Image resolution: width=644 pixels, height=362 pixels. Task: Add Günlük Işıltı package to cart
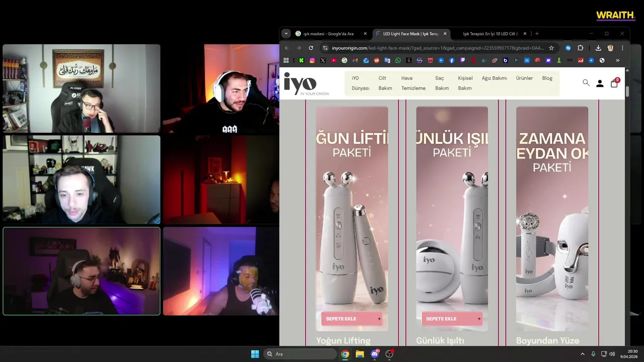pos(452,319)
